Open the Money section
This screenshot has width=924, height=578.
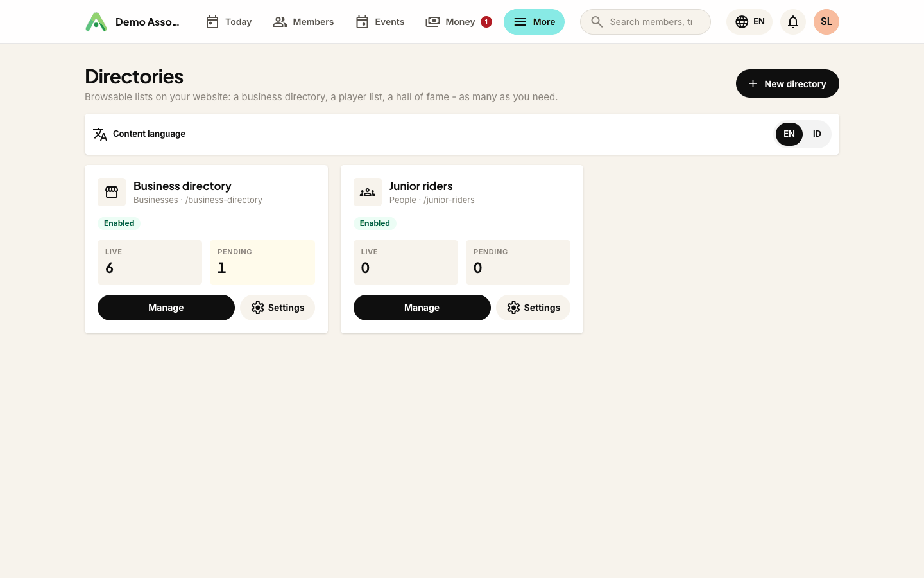458,22
